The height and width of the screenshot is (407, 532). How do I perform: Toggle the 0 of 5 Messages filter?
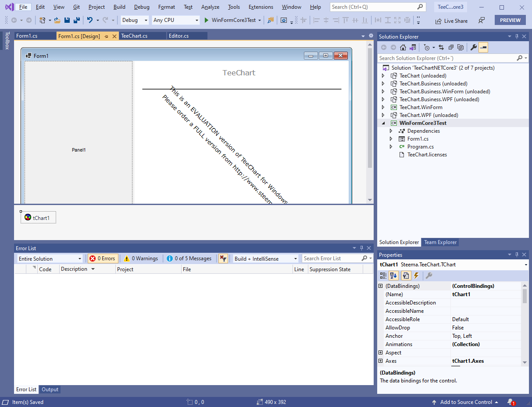click(x=189, y=258)
